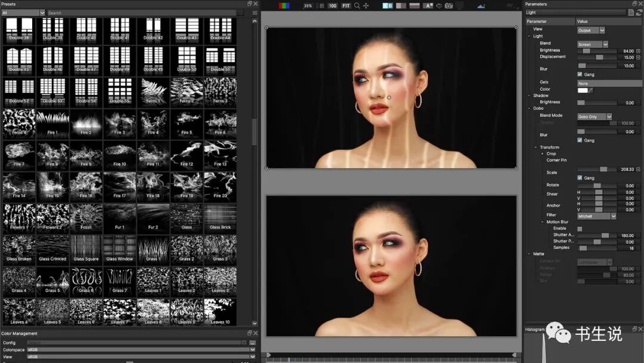
Task: Select the RGB channels display icon
Action: [286, 6]
